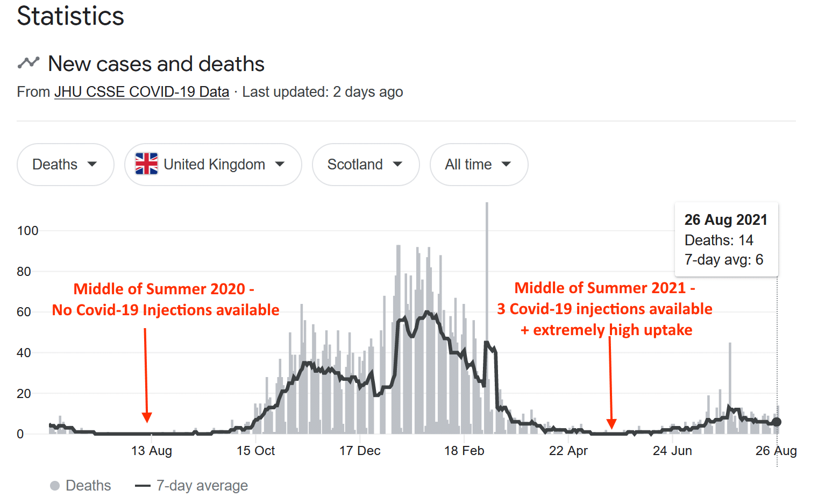Click the grey Deaths legend dot
This screenshot has width=825, height=504.
[55, 486]
